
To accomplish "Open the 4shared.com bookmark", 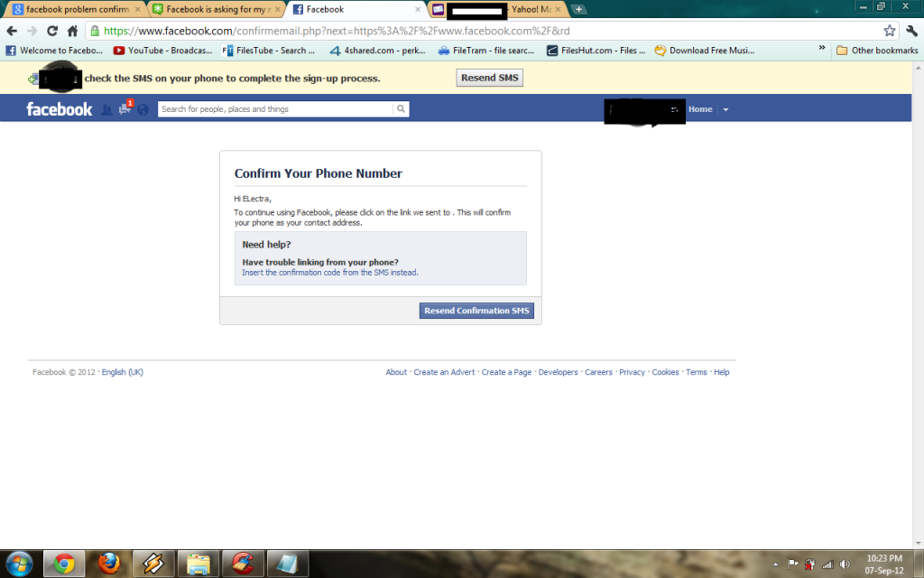I will [378, 51].
